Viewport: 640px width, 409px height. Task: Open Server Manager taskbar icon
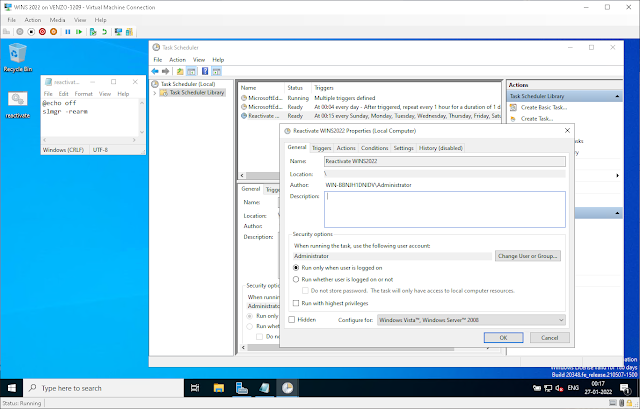[242, 388]
